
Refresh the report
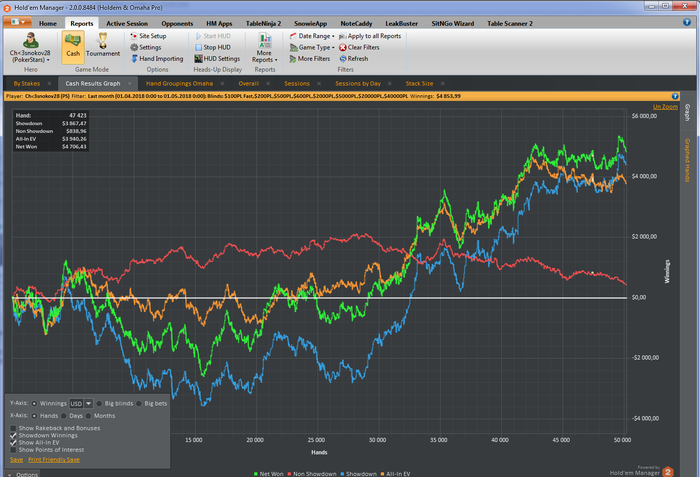[354, 59]
